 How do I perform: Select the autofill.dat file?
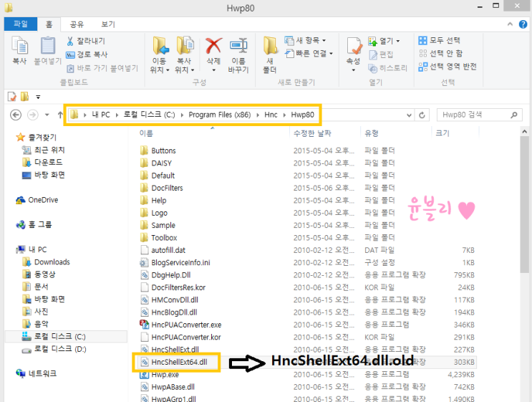(163, 250)
